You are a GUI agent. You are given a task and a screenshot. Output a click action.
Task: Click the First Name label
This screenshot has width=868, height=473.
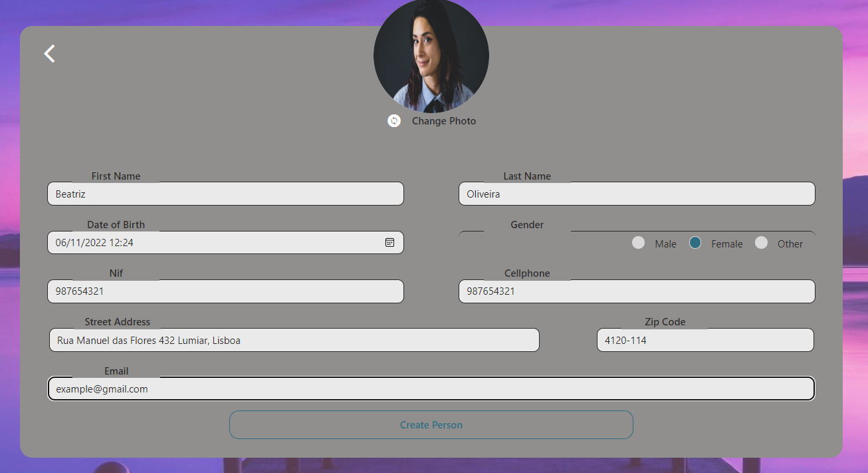pos(116,176)
